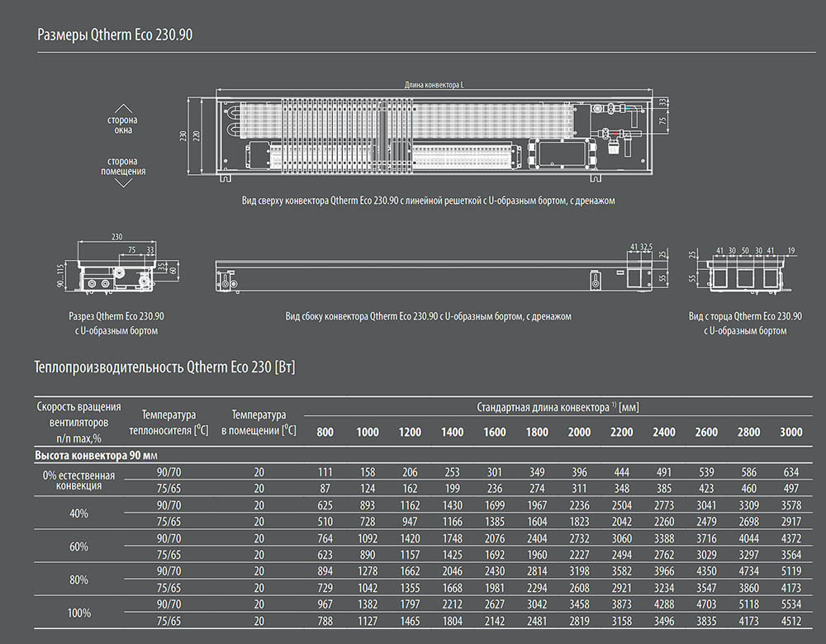Click the cell value 87

(x=325, y=489)
